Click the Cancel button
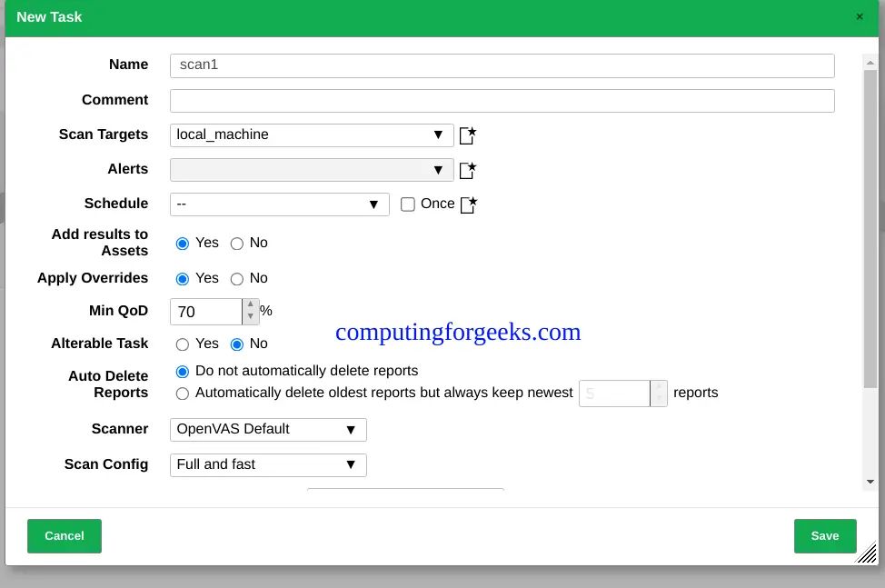885x588 pixels. coord(65,536)
